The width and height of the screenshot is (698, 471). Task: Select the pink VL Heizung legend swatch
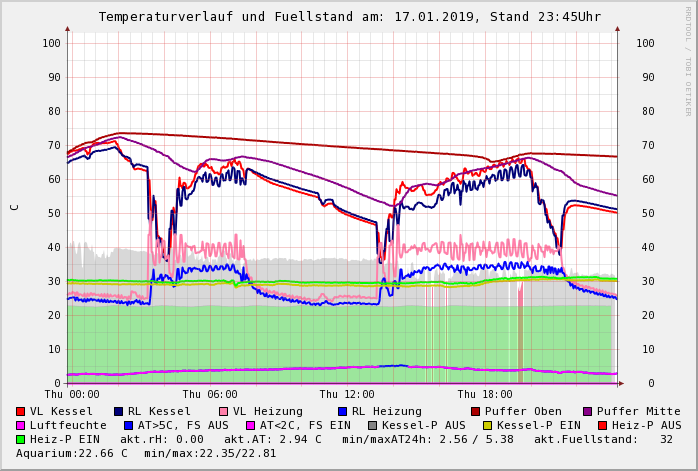point(224,411)
